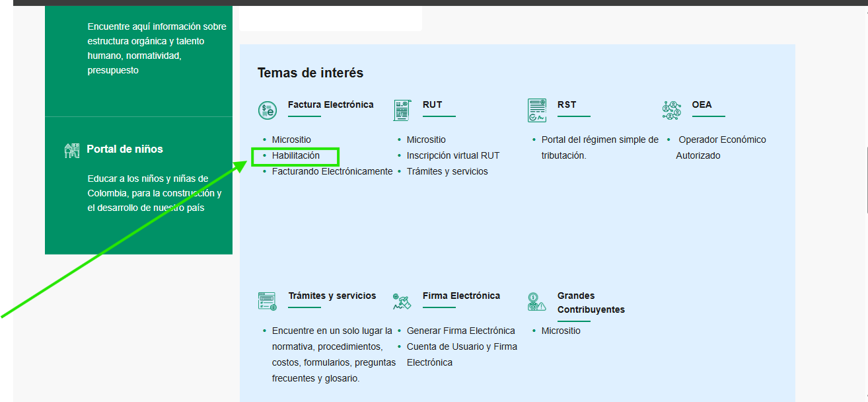Select Generar Firma Electrónica

(x=461, y=331)
